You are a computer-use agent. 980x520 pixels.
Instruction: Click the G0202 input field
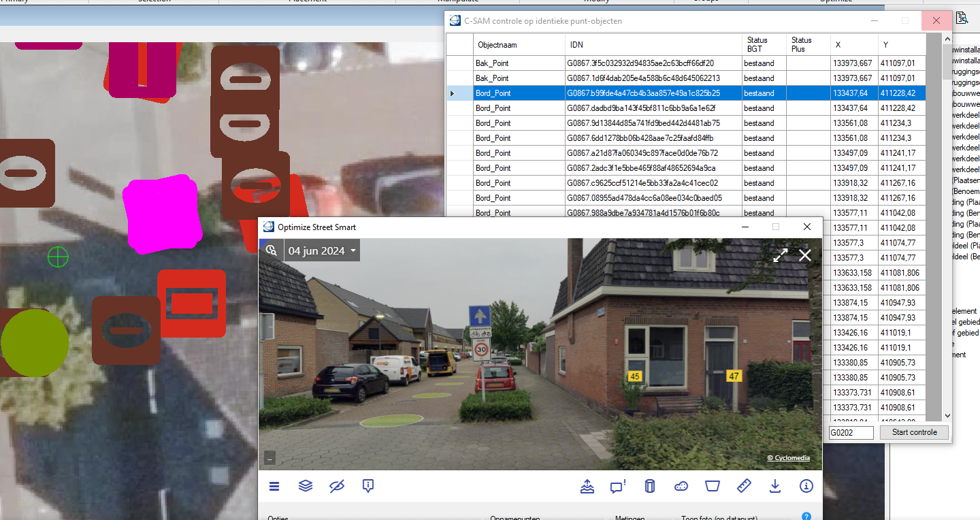[x=850, y=432]
